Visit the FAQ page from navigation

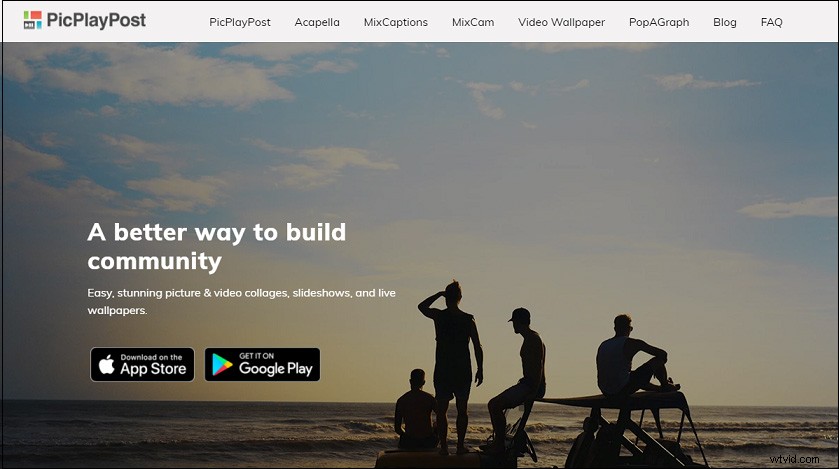click(x=771, y=22)
